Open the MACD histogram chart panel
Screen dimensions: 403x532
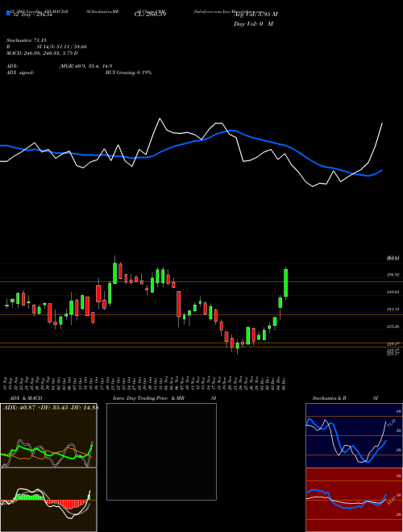48,500
